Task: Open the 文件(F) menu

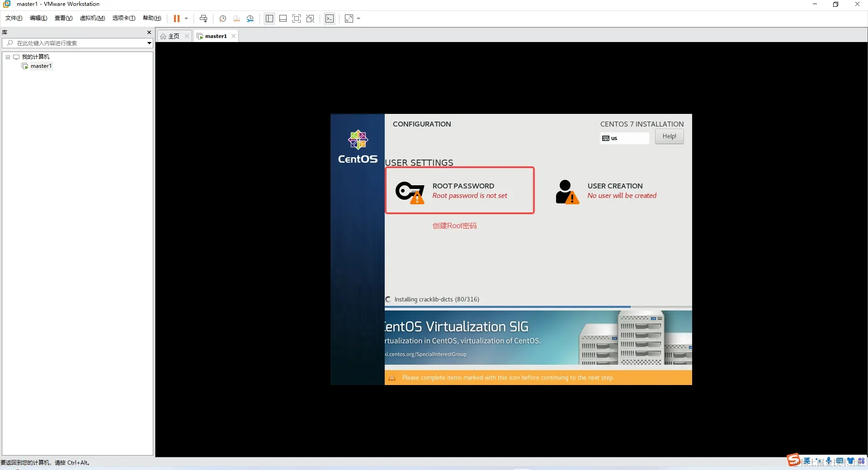Action: 14,18
